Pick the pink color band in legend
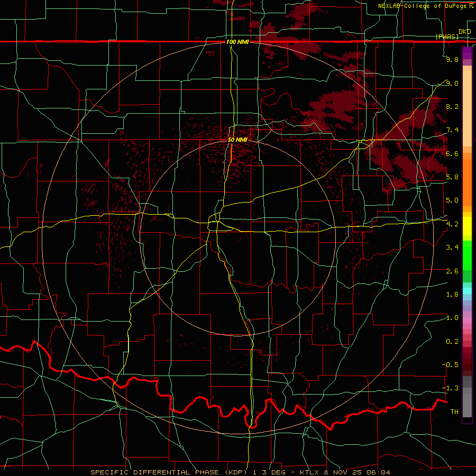476x476 pixels. coord(467,321)
